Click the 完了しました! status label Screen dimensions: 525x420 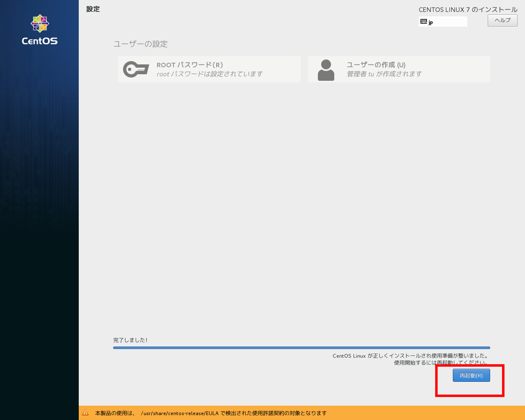[x=130, y=340]
